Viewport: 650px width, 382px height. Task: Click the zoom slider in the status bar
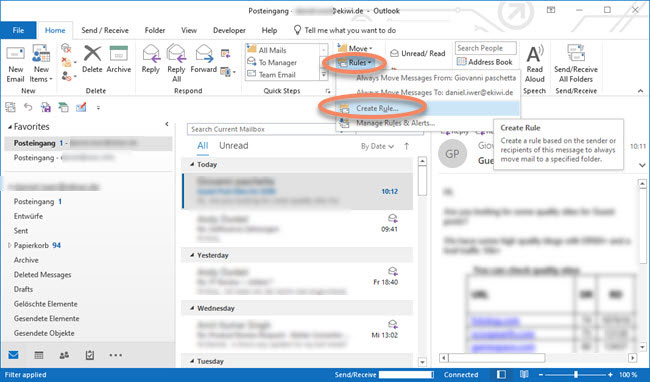pyautogui.click(x=575, y=375)
